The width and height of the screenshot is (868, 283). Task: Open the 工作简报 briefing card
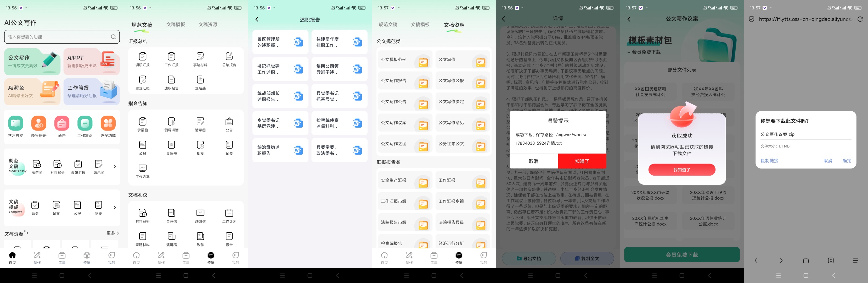pyautogui.click(x=92, y=91)
